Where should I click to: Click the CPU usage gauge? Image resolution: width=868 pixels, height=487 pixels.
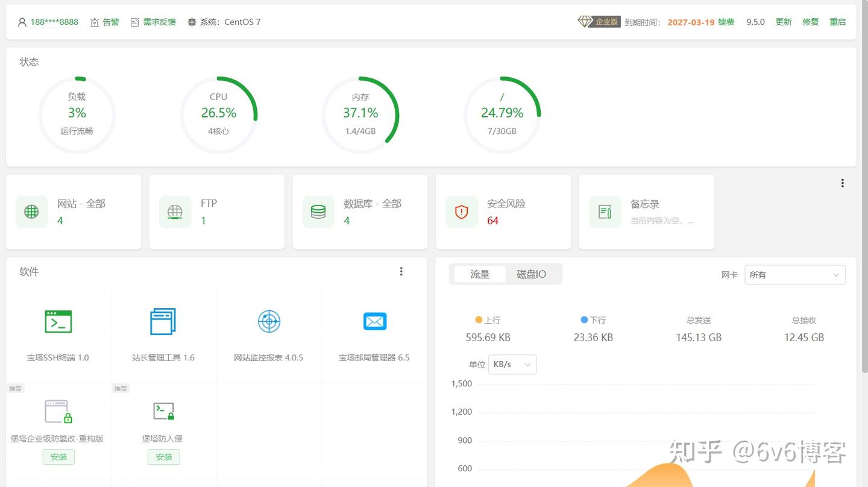tap(219, 115)
